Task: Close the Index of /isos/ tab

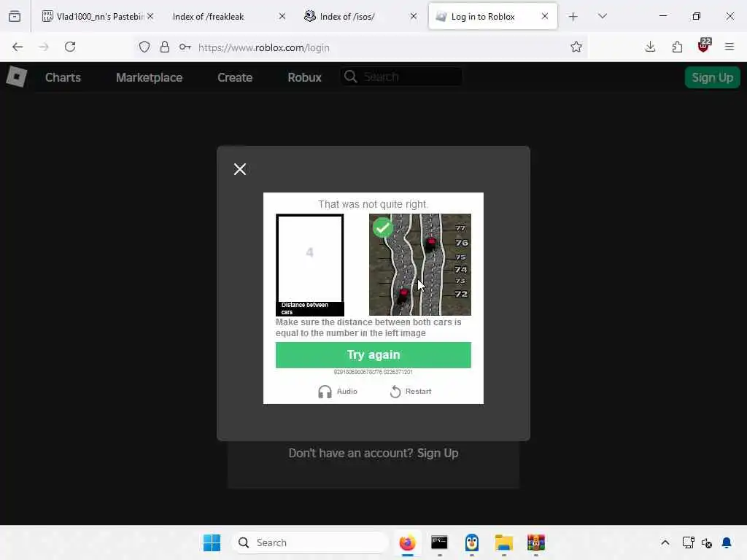Action: tap(414, 16)
